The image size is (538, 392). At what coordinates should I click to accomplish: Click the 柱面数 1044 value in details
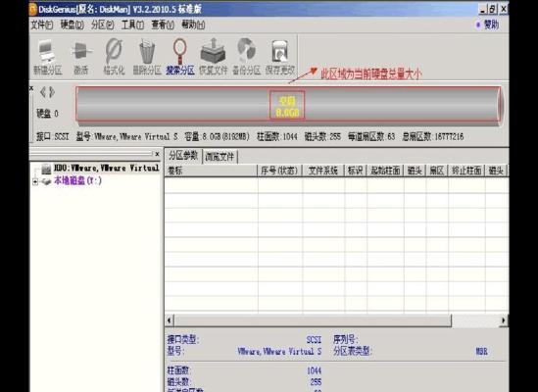point(314,370)
